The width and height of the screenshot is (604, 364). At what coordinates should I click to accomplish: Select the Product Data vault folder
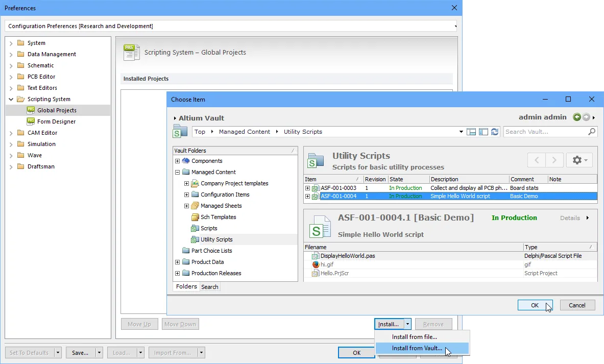207,262
